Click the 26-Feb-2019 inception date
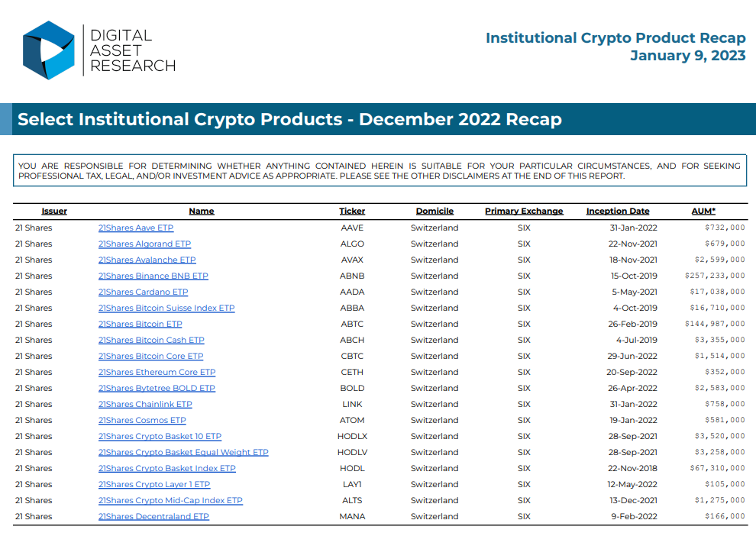Viewport: 756px width, 533px height. pos(632,324)
